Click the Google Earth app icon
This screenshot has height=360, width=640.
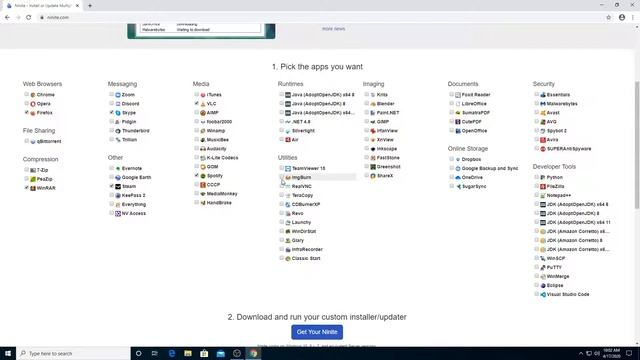point(118,177)
